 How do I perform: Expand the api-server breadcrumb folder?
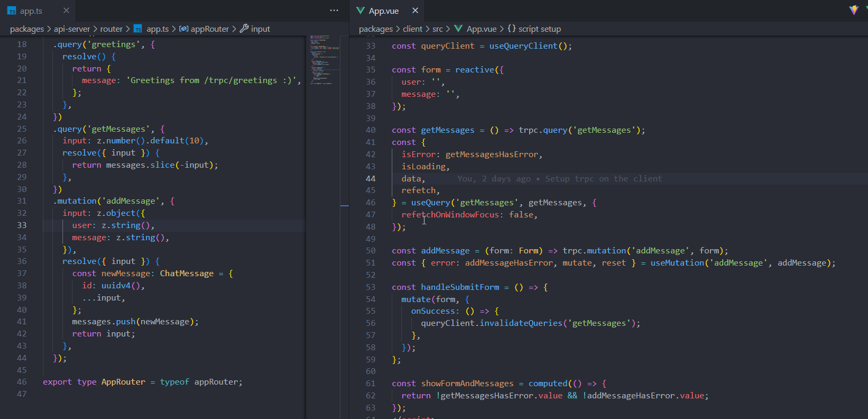(72, 29)
